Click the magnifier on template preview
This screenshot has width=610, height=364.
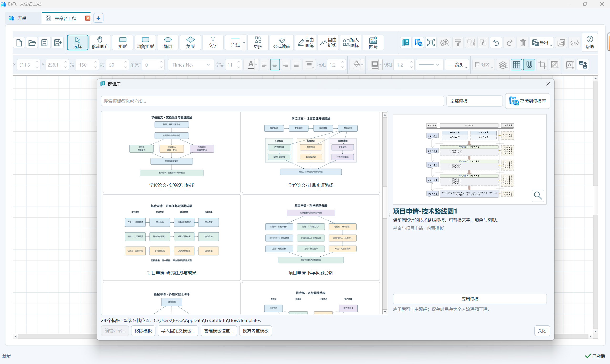(538, 196)
